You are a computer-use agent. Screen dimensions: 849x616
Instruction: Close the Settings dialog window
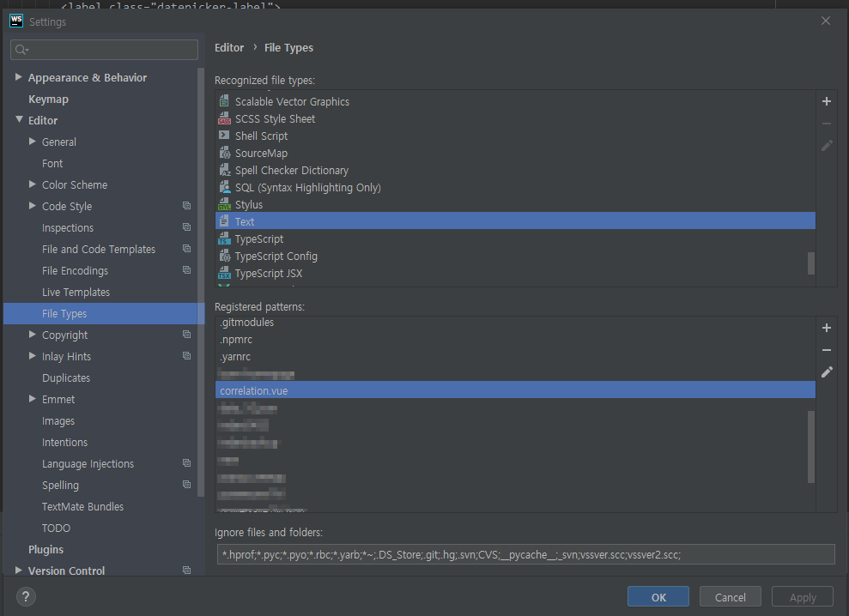[825, 21]
